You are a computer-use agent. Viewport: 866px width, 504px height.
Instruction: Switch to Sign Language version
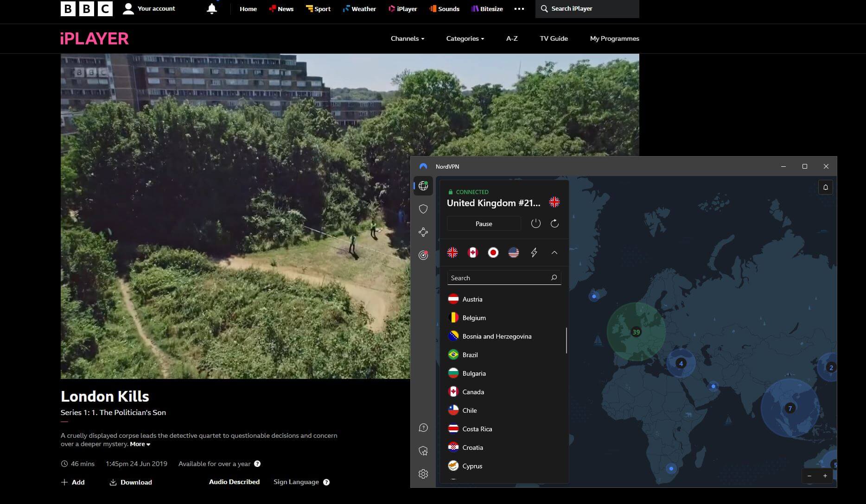(x=296, y=482)
